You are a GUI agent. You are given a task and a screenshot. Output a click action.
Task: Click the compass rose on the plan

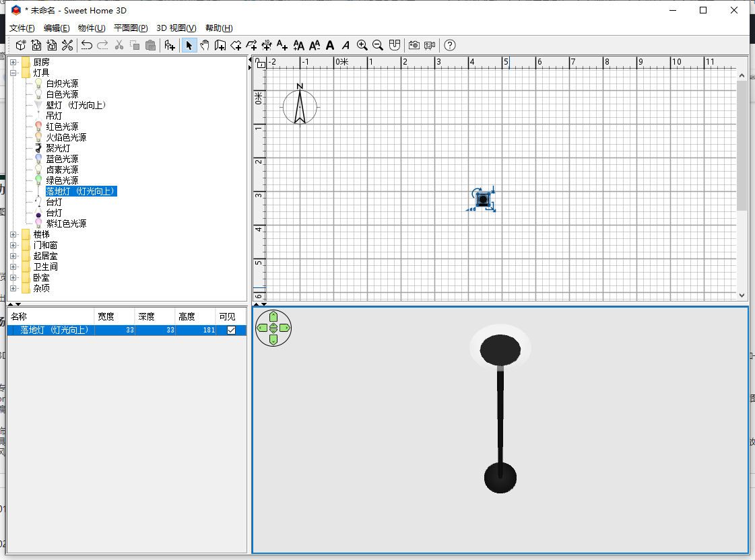click(x=300, y=107)
